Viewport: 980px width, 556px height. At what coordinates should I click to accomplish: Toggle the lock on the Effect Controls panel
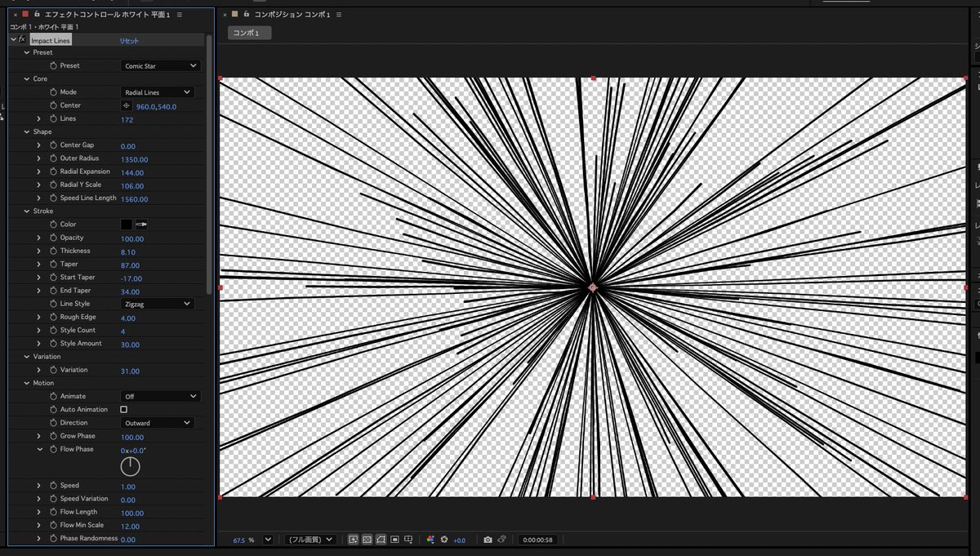pyautogui.click(x=36, y=15)
